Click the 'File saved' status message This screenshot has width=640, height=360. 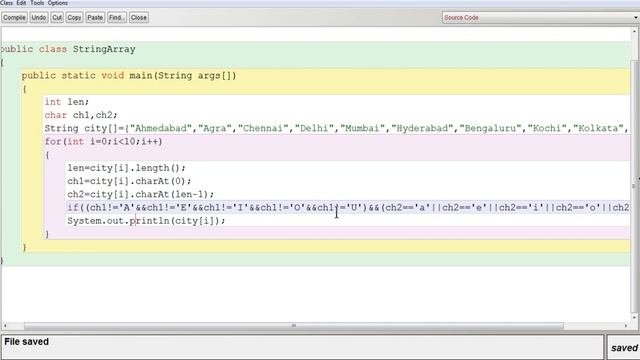point(27,342)
